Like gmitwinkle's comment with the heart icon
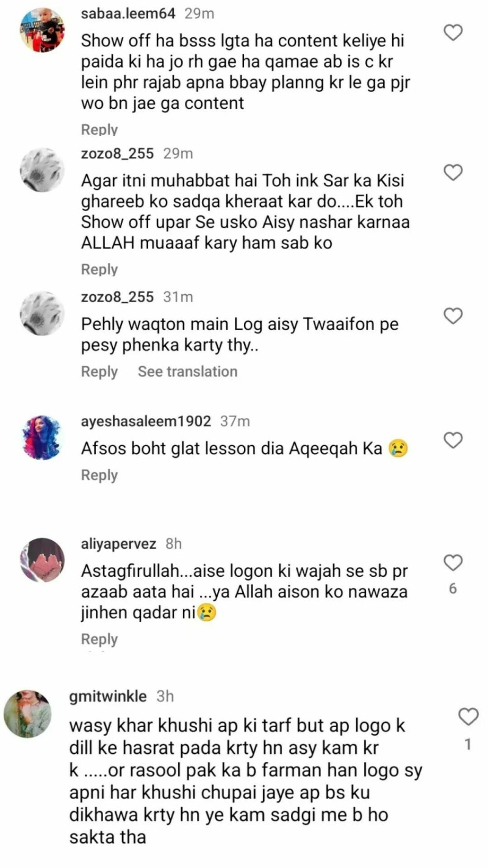The height and width of the screenshot is (868, 488). (468, 717)
